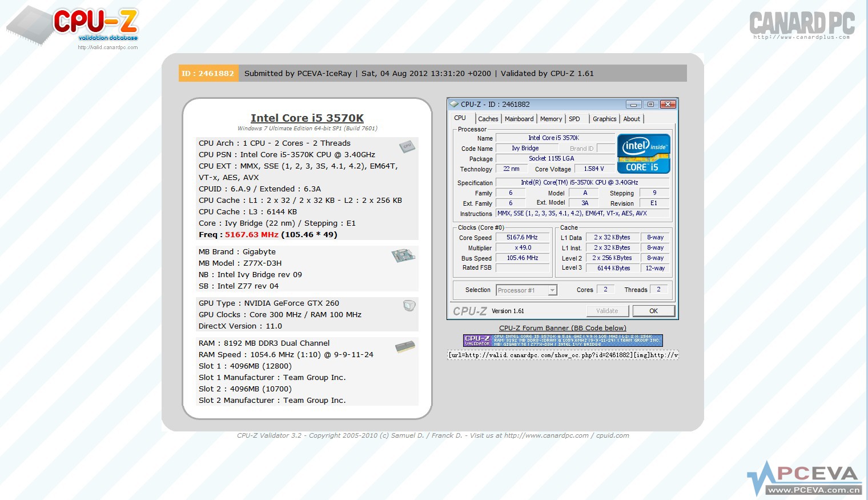The height and width of the screenshot is (500, 868).
Task: Open the Intel Core i5 3570K title link
Action: (x=307, y=118)
